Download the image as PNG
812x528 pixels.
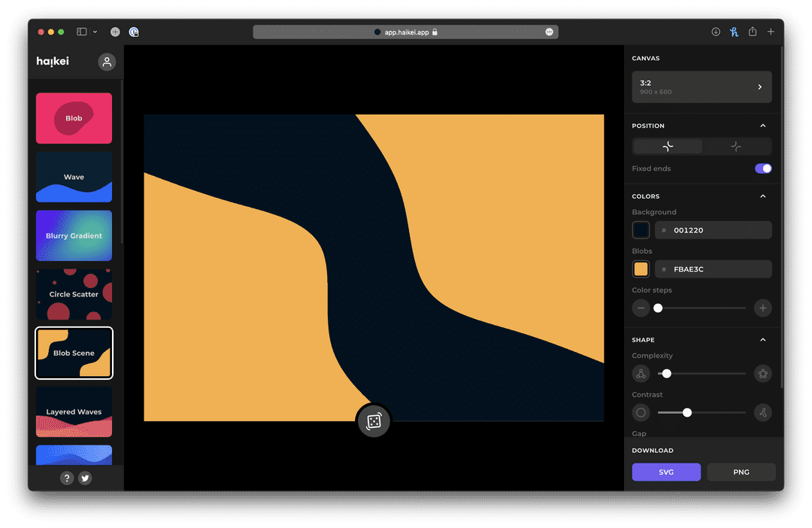[741, 472]
